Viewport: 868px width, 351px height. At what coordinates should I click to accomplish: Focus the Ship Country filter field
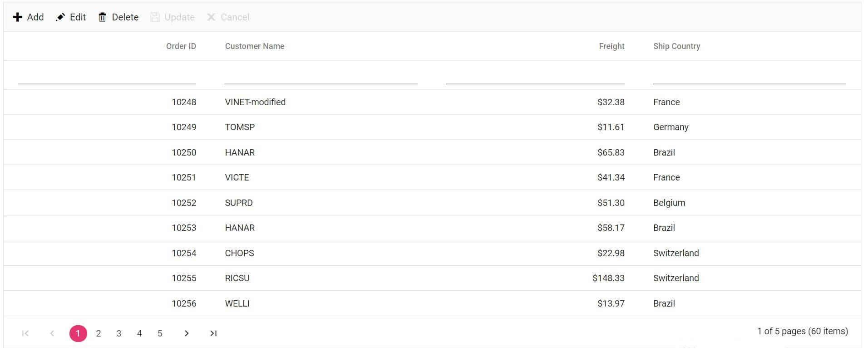tap(749, 76)
